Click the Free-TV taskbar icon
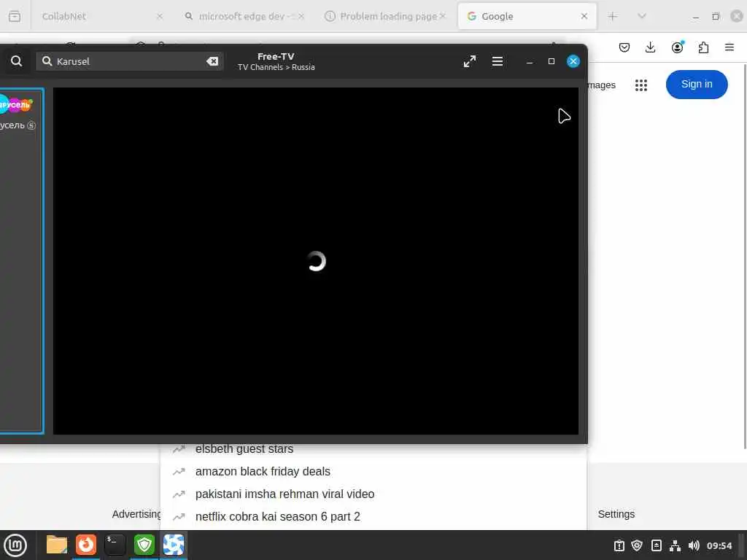747x560 pixels. coord(174,545)
